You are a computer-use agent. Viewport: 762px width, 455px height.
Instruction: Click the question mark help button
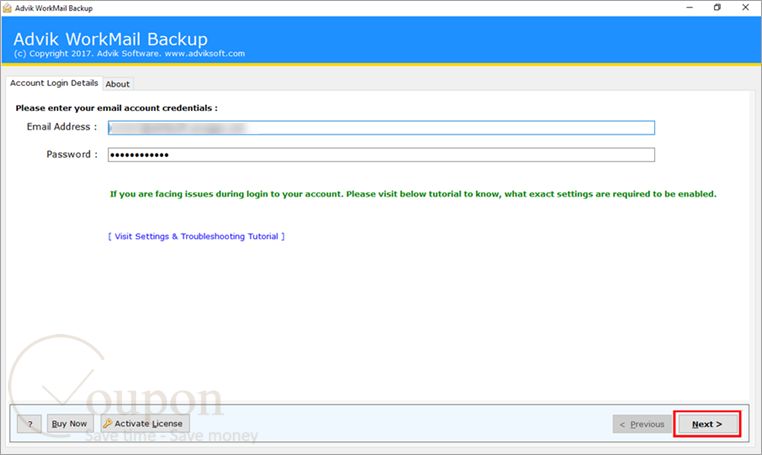pos(30,424)
